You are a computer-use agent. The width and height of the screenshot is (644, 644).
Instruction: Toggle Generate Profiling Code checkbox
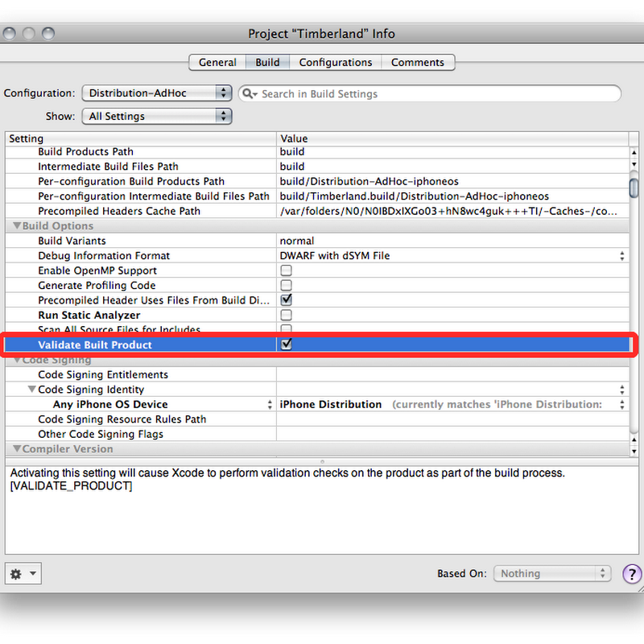[x=287, y=285]
